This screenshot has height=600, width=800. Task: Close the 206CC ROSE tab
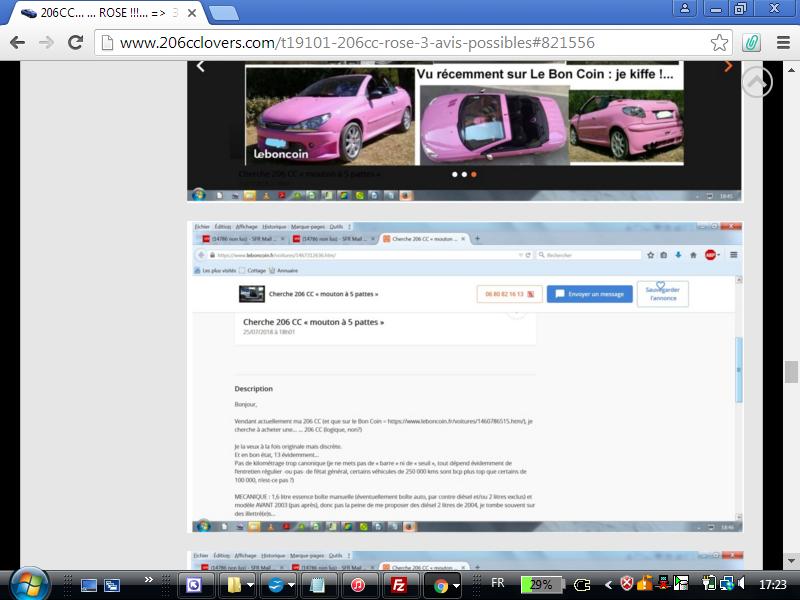coord(192,13)
